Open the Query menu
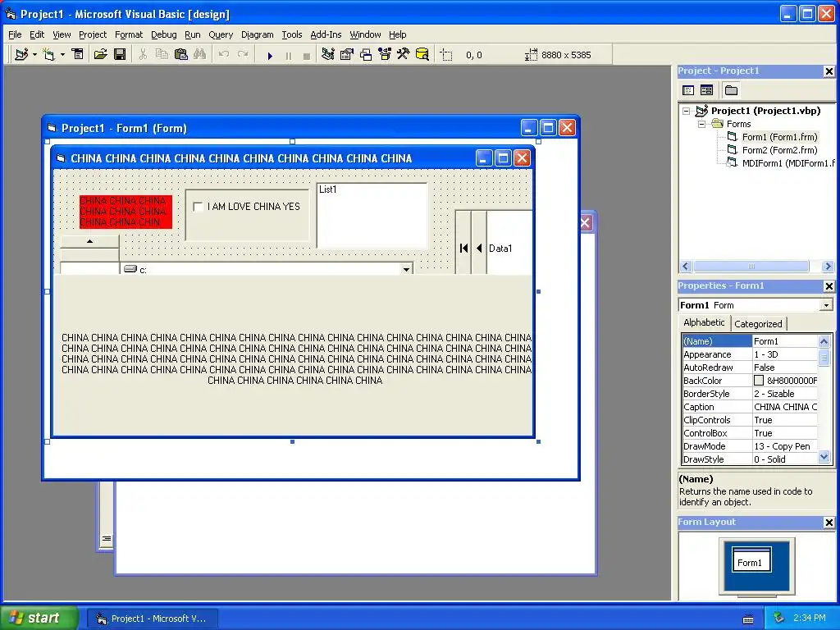The height and width of the screenshot is (630, 840). point(221,34)
